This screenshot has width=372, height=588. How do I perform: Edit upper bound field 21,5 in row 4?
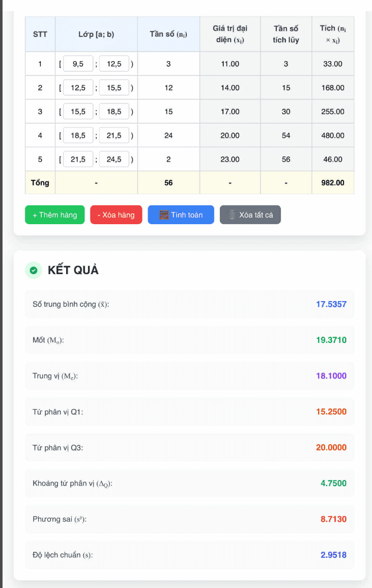click(114, 136)
